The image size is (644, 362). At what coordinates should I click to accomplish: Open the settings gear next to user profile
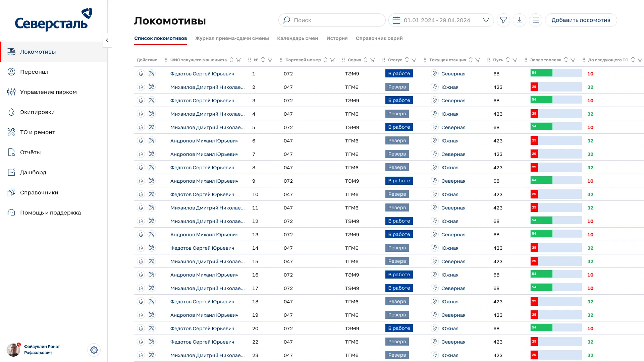click(x=94, y=350)
